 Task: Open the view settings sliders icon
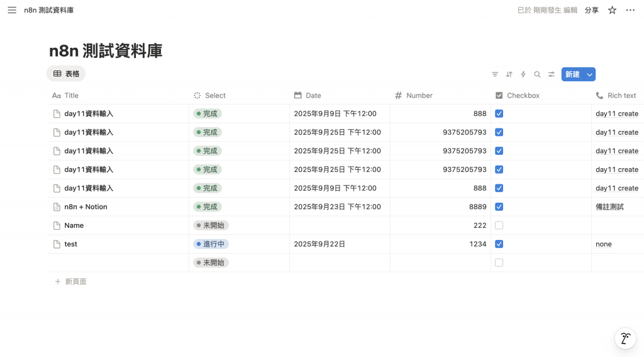pos(551,74)
